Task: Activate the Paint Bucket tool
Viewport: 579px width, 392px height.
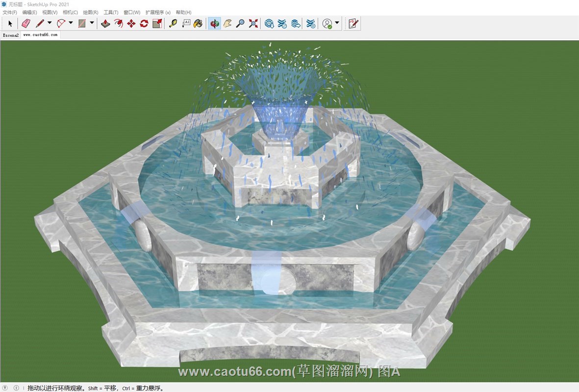Action: click(x=198, y=23)
